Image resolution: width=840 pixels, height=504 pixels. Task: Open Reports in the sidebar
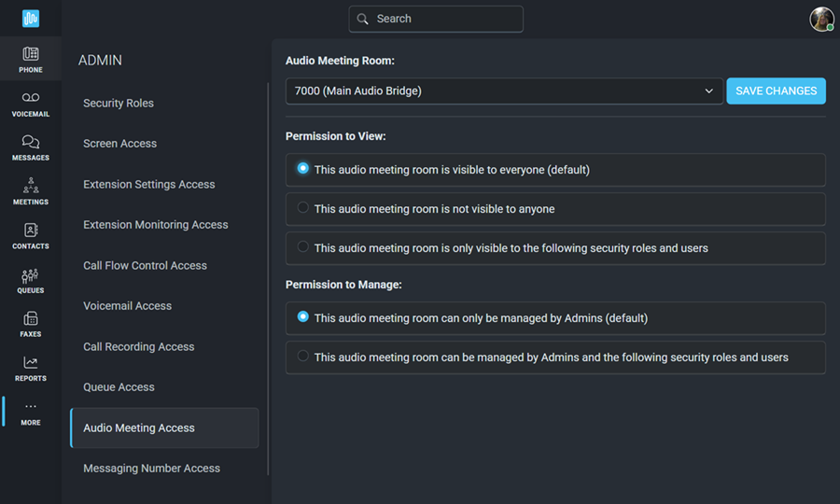point(31,369)
